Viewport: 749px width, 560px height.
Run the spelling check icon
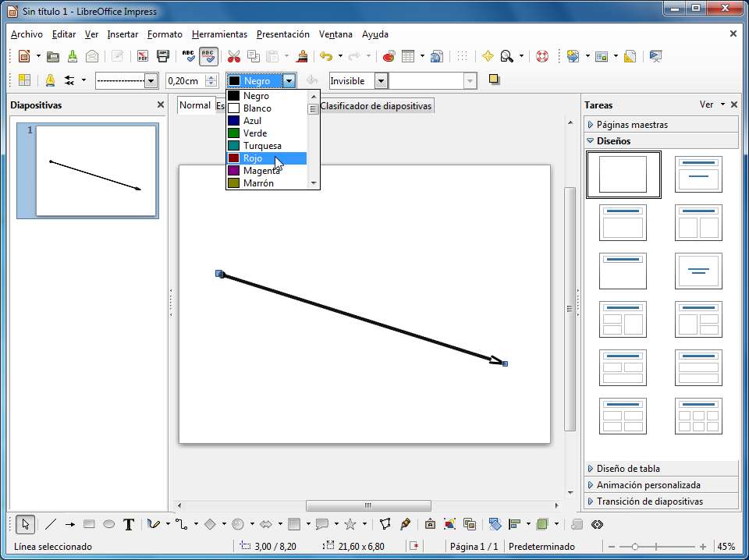189,56
